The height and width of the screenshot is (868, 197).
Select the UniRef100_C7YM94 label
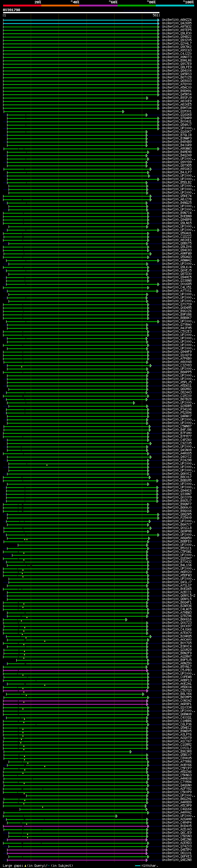(x=177, y=782)
